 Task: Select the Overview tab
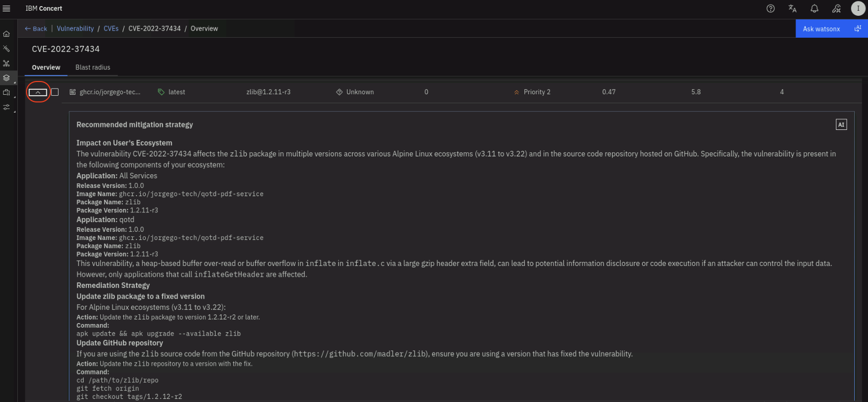click(46, 67)
